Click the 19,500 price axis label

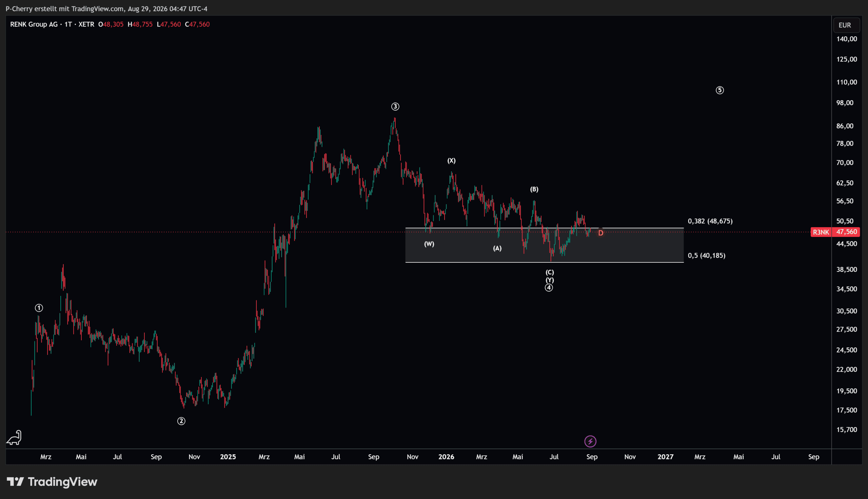[x=847, y=391]
